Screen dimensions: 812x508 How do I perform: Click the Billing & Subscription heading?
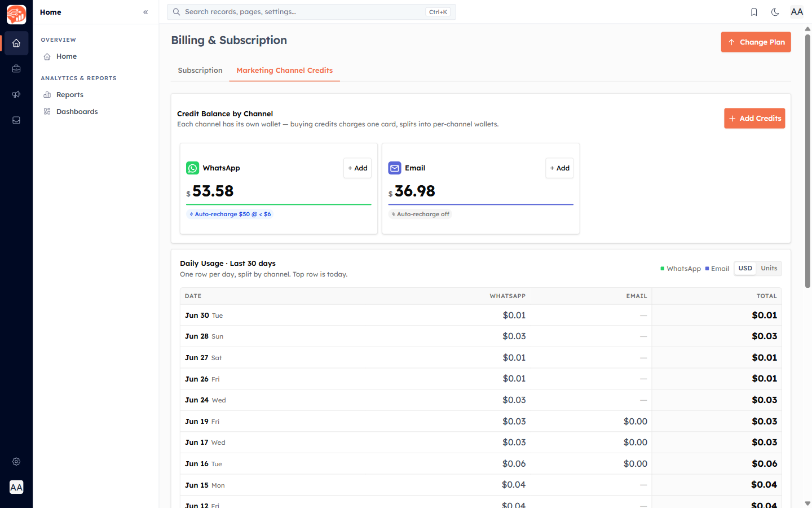pos(229,41)
